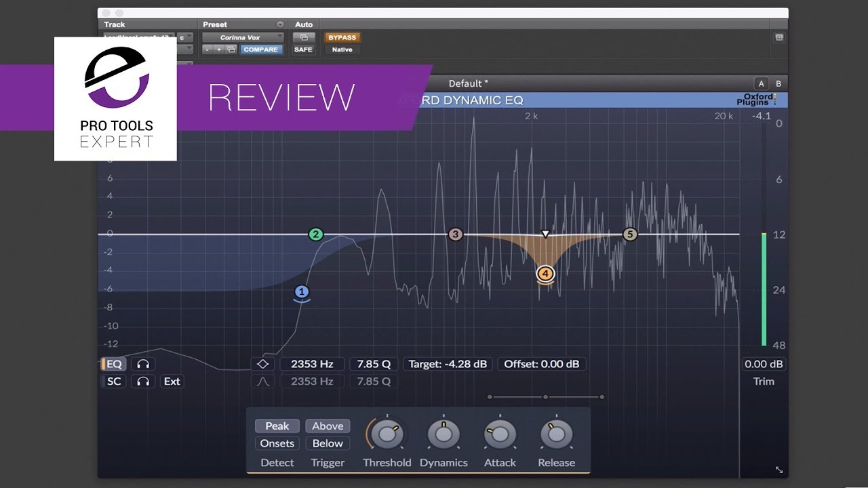Click the 0.00 dB Trim field

click(x=764, y=364)
